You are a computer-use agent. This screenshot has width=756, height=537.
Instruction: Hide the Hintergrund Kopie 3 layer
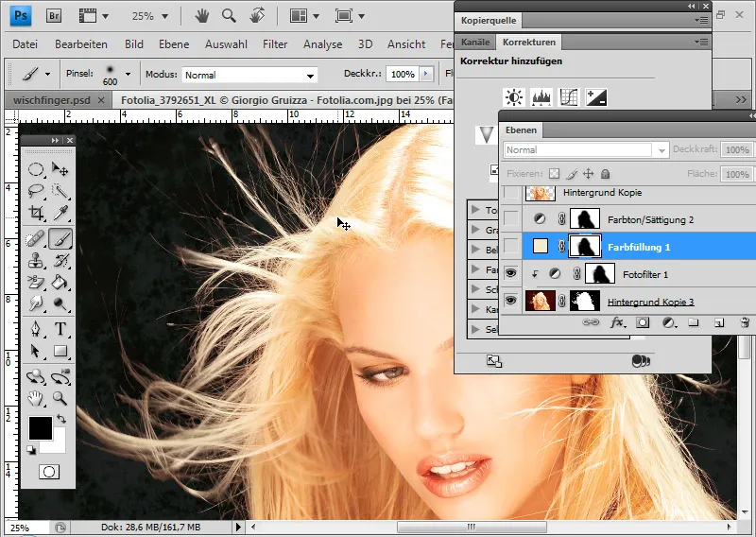(510, 301)
